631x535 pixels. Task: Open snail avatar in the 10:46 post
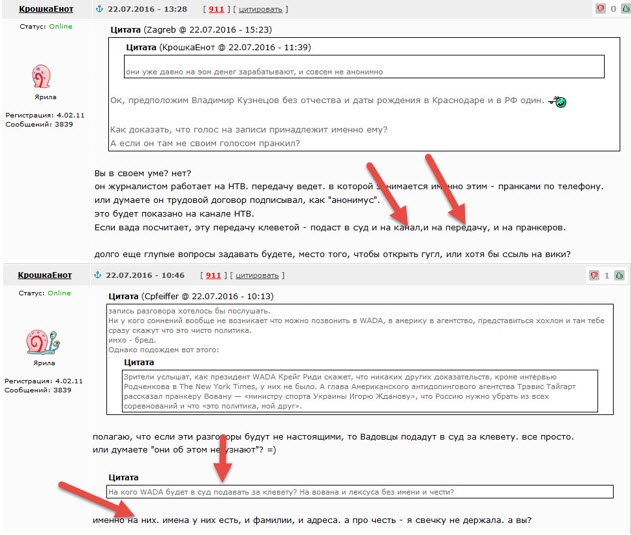point(43,342)
